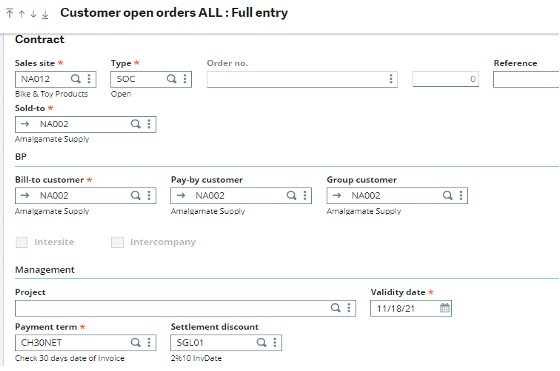Open Project field actions menu dots

349,308
